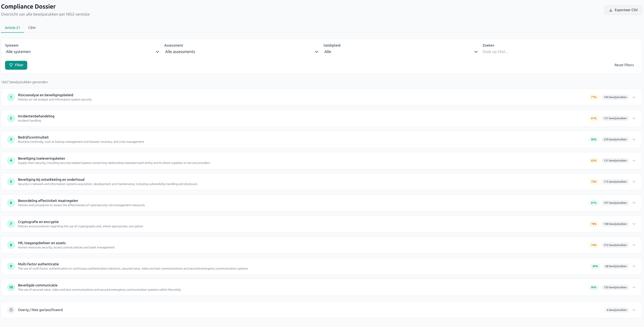
Task: Click the 6 bewijsstukken badge on Overig
Action: coord(617,310)
